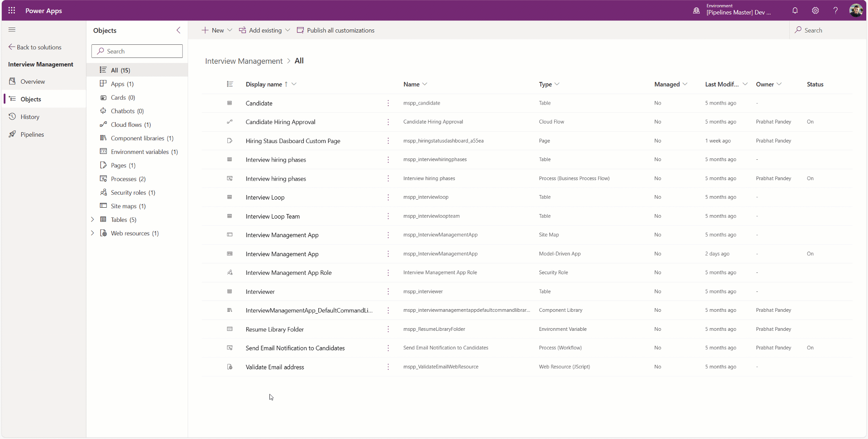Image resolution: width=868 pixels, height=439 pixels.
Task: Open row options for the Candidate table
Action: click(x=388, y=103)
